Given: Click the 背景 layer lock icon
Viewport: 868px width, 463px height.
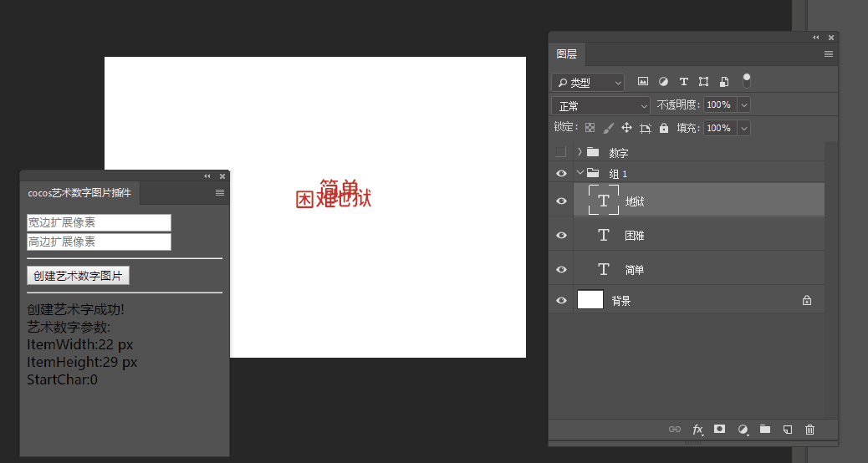Looking at the screenshot, I should (x=807, y=300).
